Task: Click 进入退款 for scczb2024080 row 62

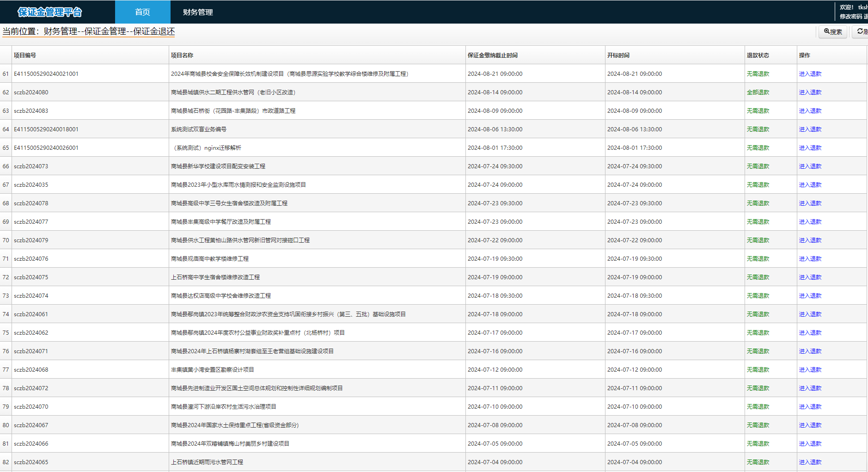Action: click(x=810, y=92)
